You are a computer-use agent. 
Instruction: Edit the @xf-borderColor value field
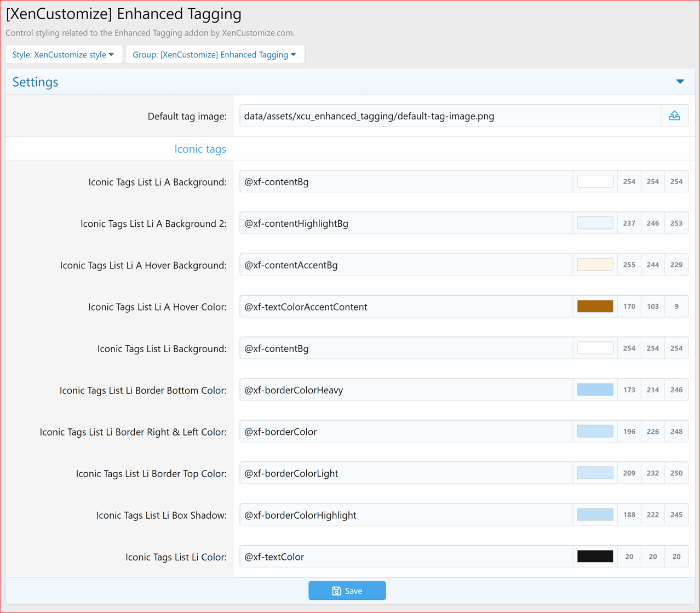pyautogui.click(x=406, y=431)
